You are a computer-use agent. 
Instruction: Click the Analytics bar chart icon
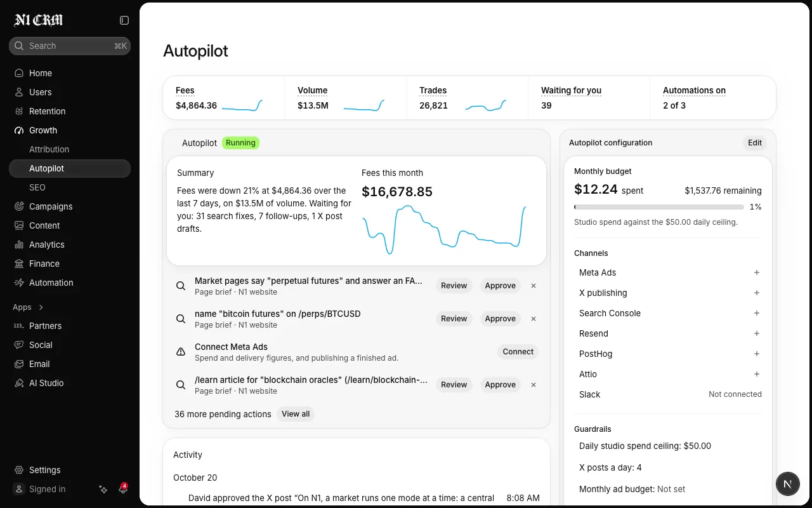(19, 244)
